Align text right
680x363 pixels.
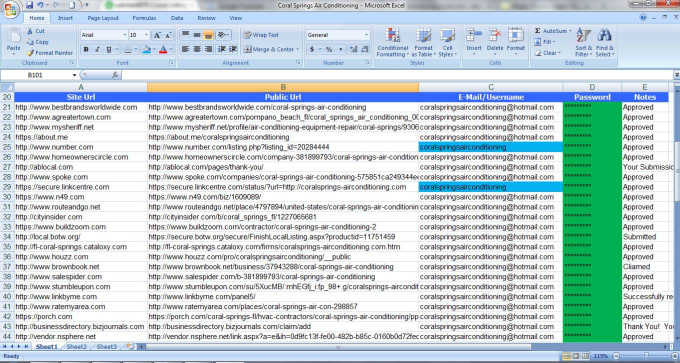pos(208,49)
